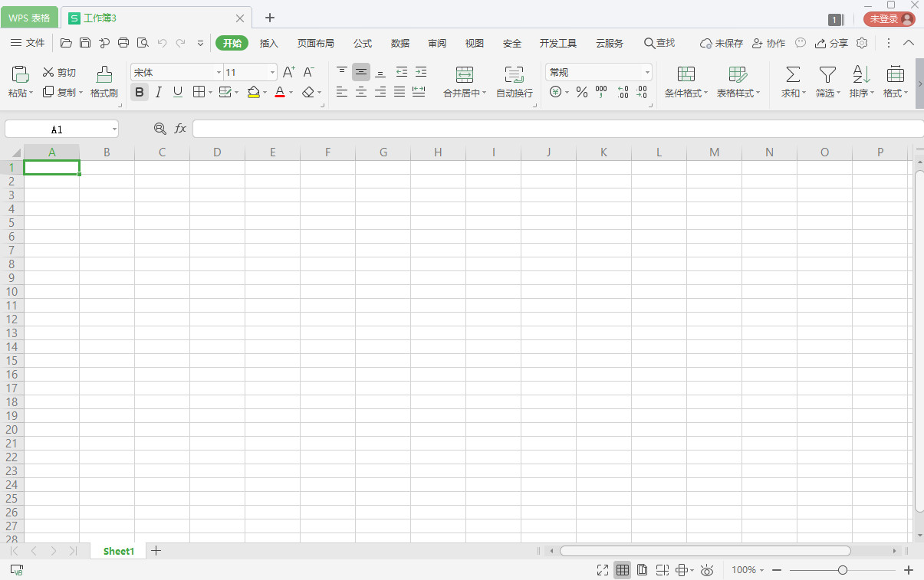
Task: Toggle Italic formatting
Action: point(158,93)
